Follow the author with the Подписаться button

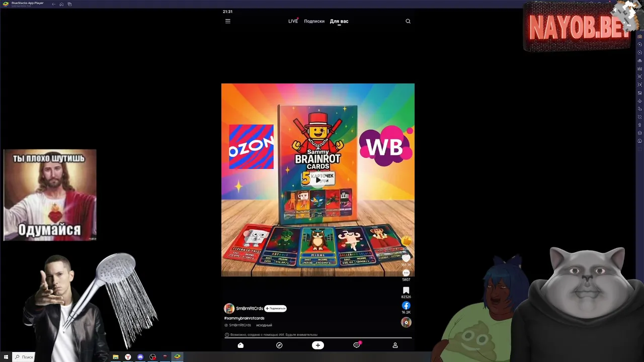[276, 308]
